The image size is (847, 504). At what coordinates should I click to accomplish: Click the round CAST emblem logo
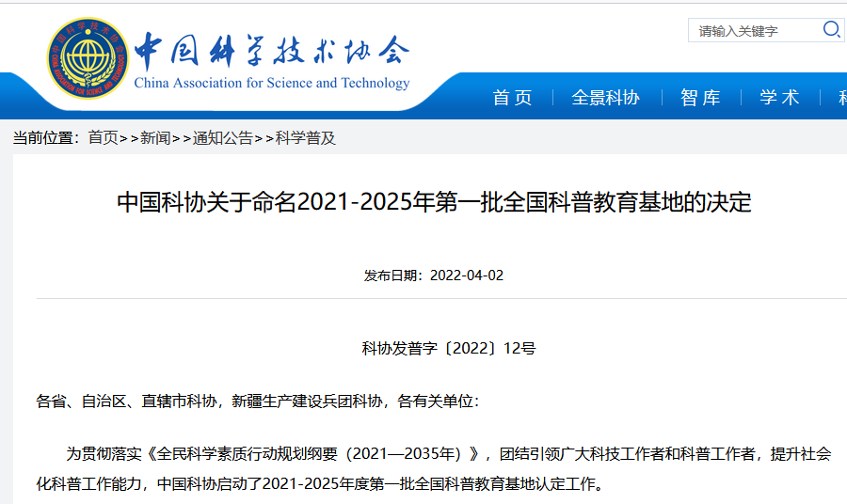coord(88,58)
